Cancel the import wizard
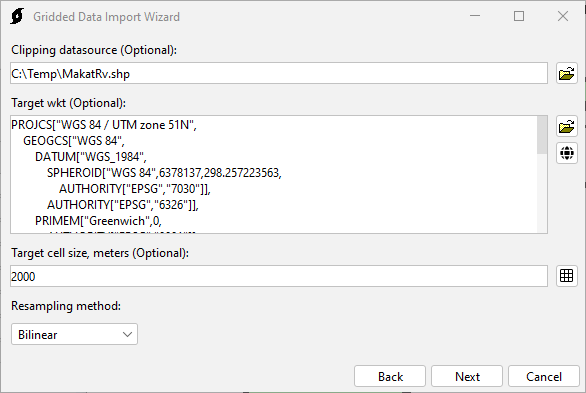The width and height of the screenshot is (586, 393). tap(544, 376)
